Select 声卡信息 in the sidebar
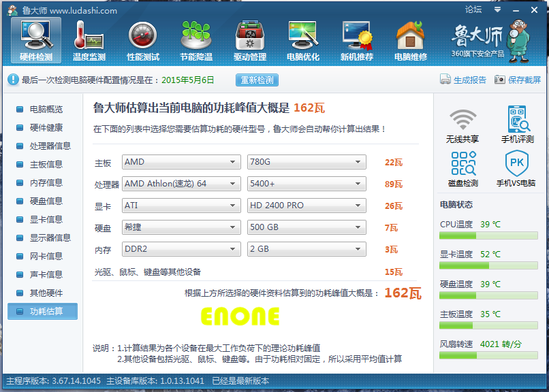Viewport: 549px width, 392px height. click(43, 274)
